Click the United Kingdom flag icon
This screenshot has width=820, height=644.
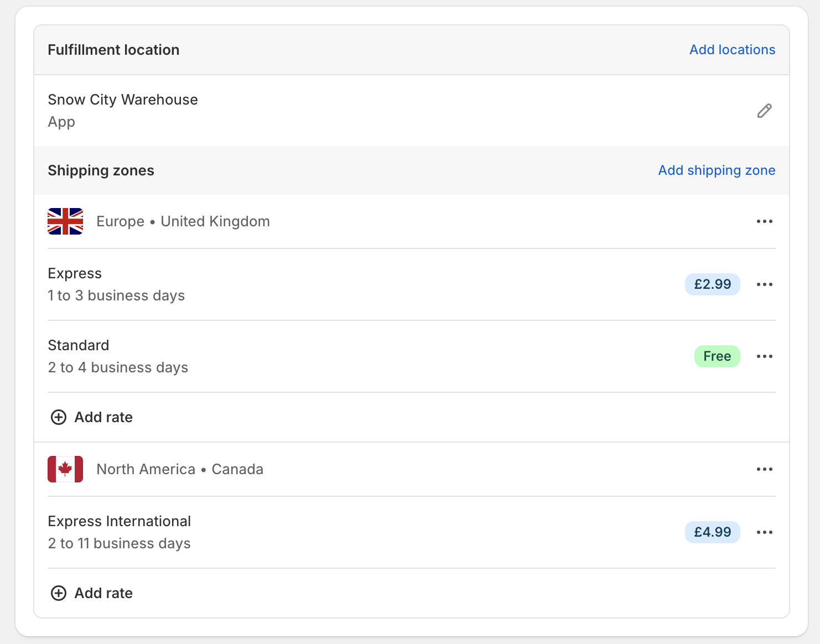65,221
